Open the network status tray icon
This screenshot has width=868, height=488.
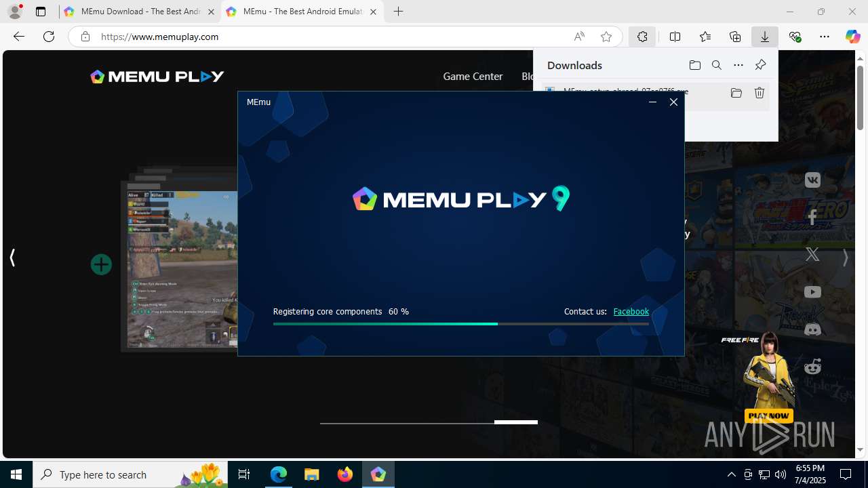[764, 474]
